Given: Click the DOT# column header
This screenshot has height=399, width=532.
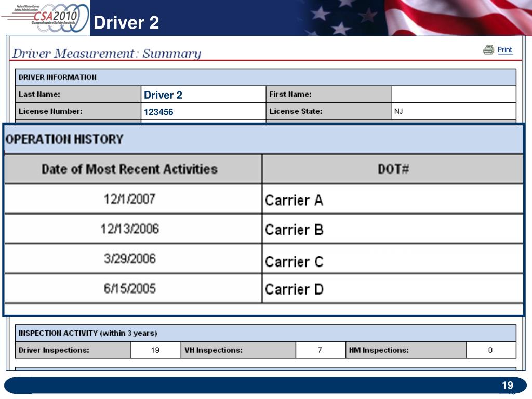Looking at the screenshot, I should [x=393, y=169].
